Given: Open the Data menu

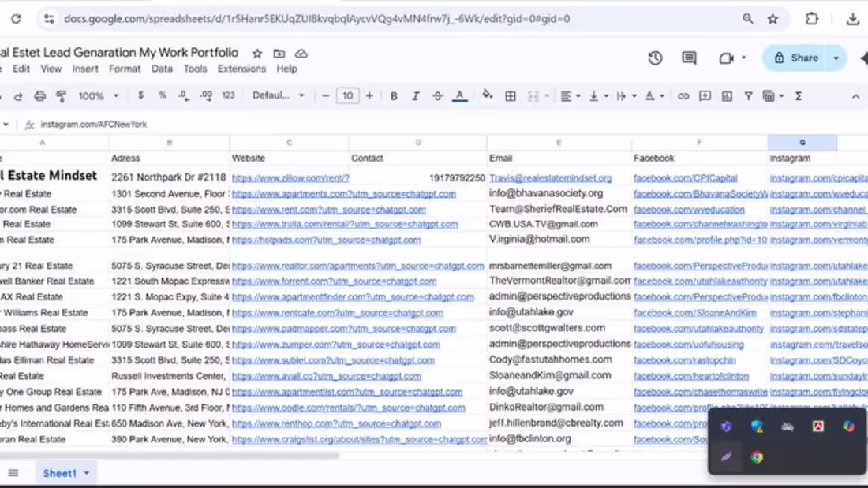Looking at the screenshot, I should (162, 69).
